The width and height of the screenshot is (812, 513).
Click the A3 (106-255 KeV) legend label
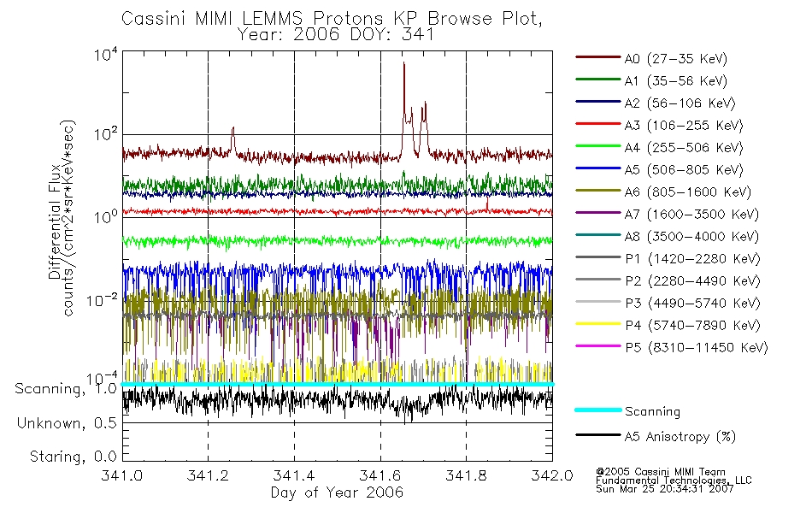(x=684, y=126)
